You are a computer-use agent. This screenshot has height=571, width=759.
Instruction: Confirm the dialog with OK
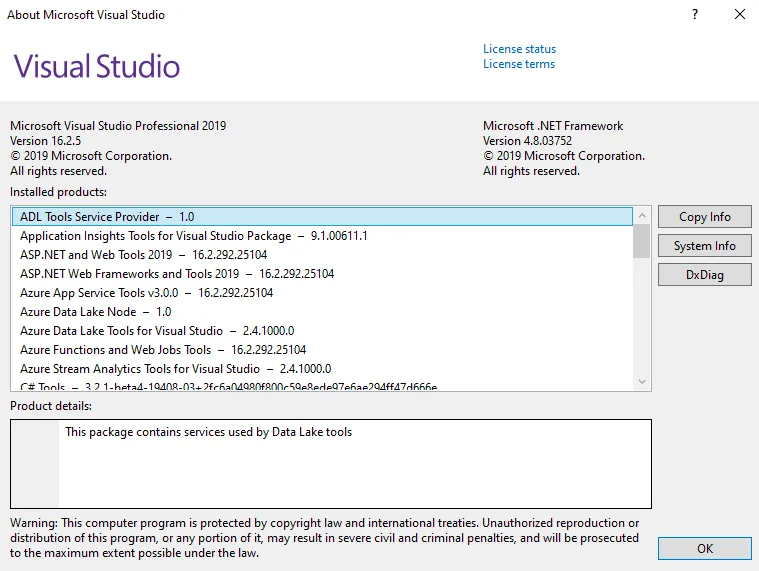click(x=704, y=548)
